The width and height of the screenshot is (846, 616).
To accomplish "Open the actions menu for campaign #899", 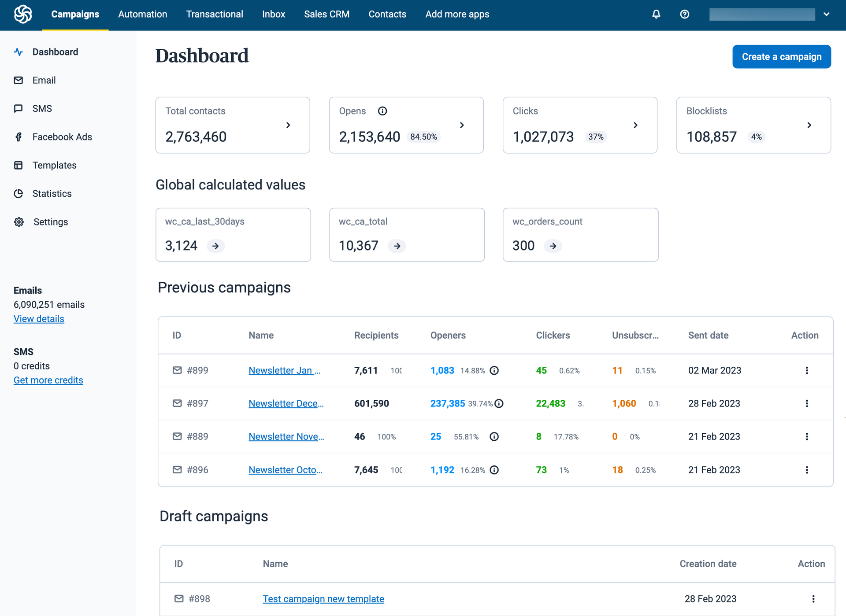I will click(807, 370).
